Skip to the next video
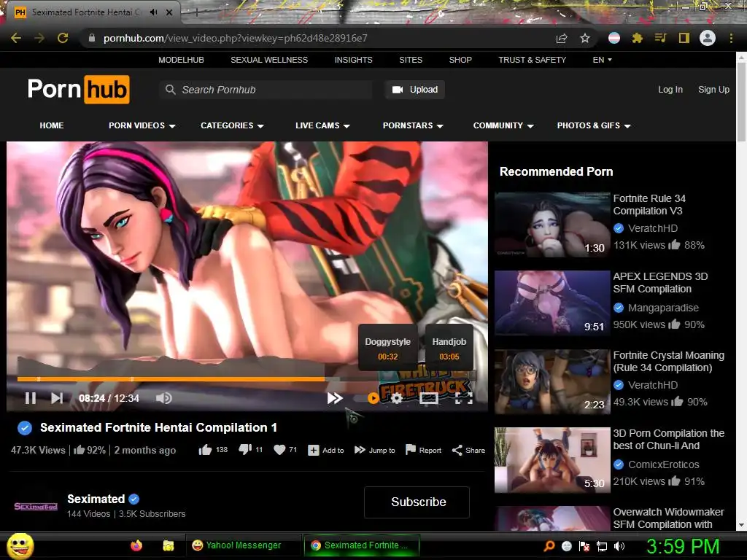747x560 pixels. click(x=57, y=398)
